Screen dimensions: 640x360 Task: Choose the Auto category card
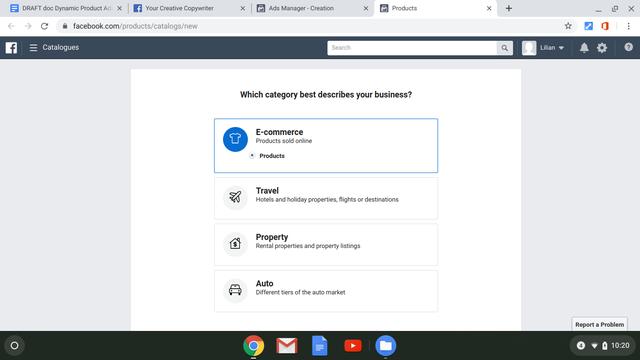326,291
